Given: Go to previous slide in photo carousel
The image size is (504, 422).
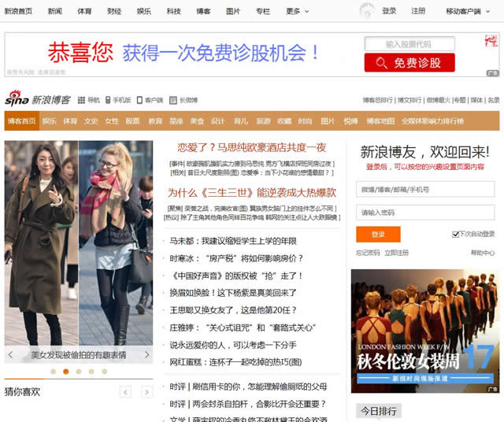Looking at the screenshot, I should click(x=11, y=355).
